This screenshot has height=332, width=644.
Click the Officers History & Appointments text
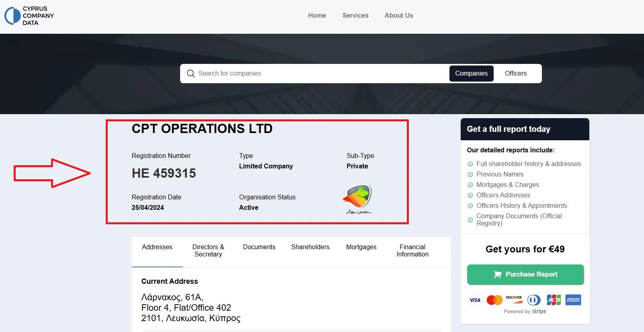coord(522,206)
